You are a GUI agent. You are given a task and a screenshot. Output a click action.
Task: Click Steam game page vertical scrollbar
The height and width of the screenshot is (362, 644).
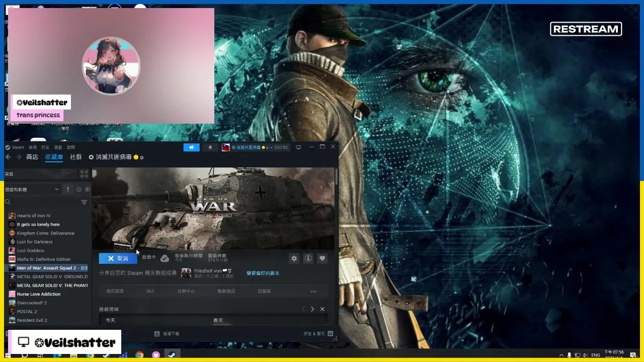tap(336, 176)
